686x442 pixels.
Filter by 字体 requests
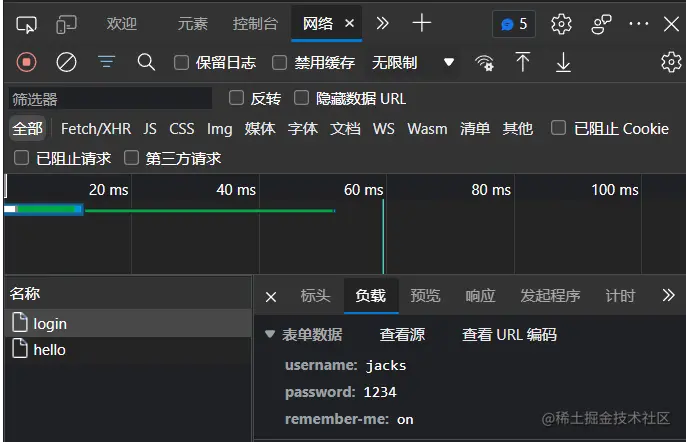[303, 129]
